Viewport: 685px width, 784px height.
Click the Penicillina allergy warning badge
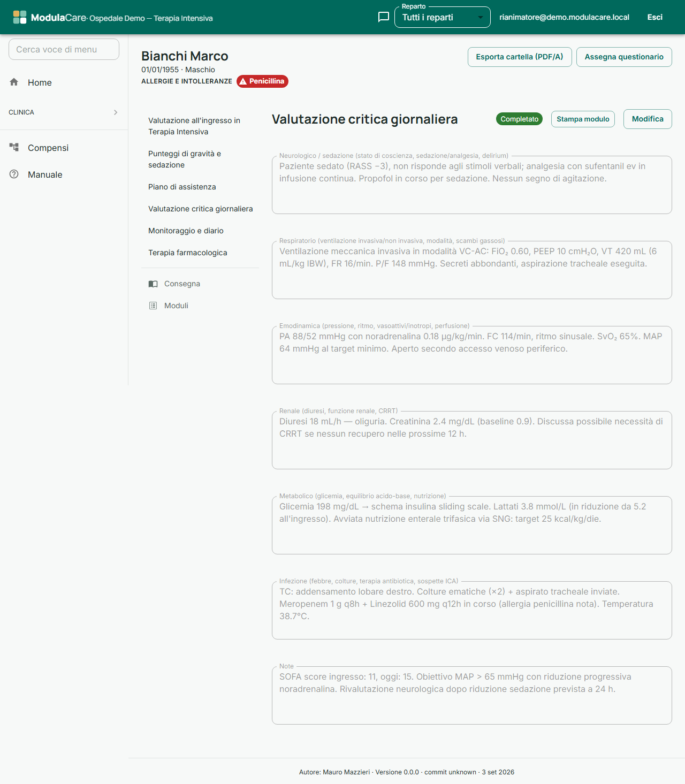(x=262, y=81)
